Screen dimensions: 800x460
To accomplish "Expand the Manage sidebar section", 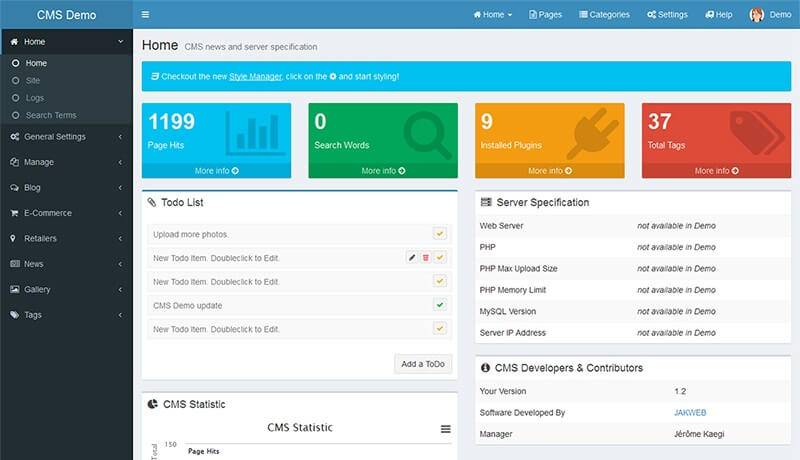I will click(x=120, y=162).
